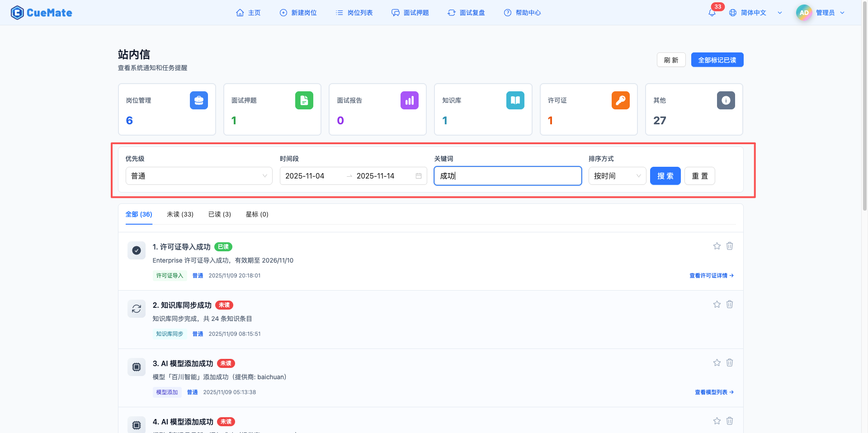Open the 查看许可证详情 link

tap(711, 276)
